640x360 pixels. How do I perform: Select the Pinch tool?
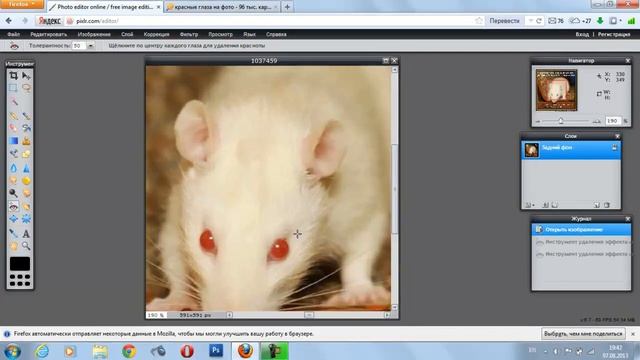click(x=26, y=219)
